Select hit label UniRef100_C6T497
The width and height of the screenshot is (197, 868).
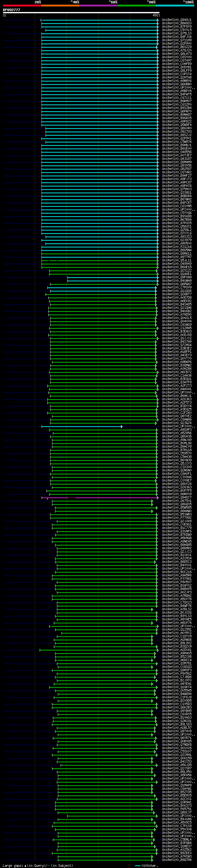click(177, 61)
